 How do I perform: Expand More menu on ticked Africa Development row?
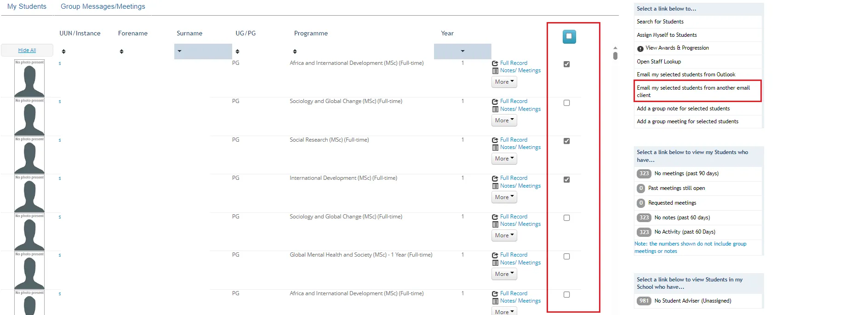point(504,82)
